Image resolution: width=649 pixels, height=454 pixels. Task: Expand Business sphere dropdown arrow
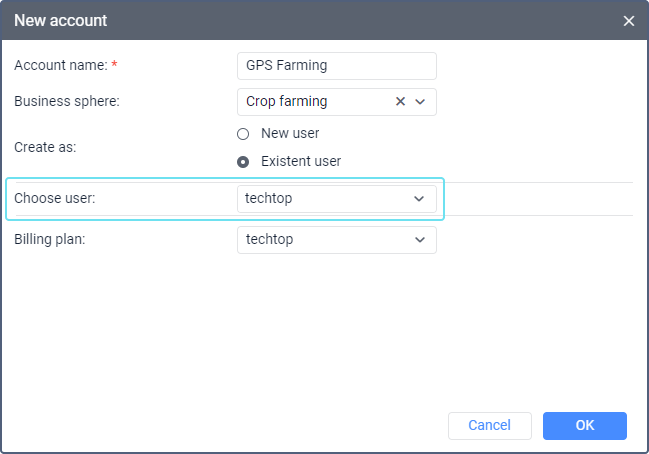tap(420, 101)
